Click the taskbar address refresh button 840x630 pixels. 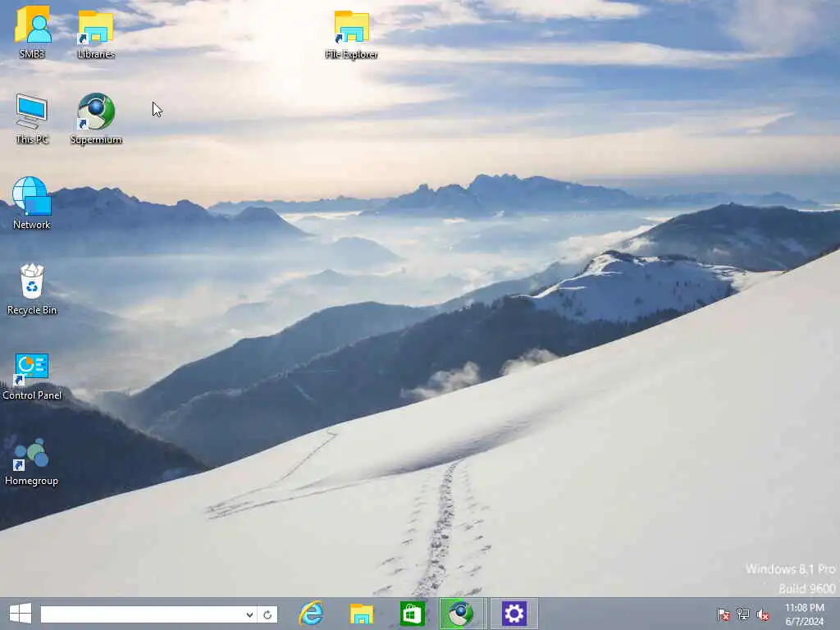point(267,614)
